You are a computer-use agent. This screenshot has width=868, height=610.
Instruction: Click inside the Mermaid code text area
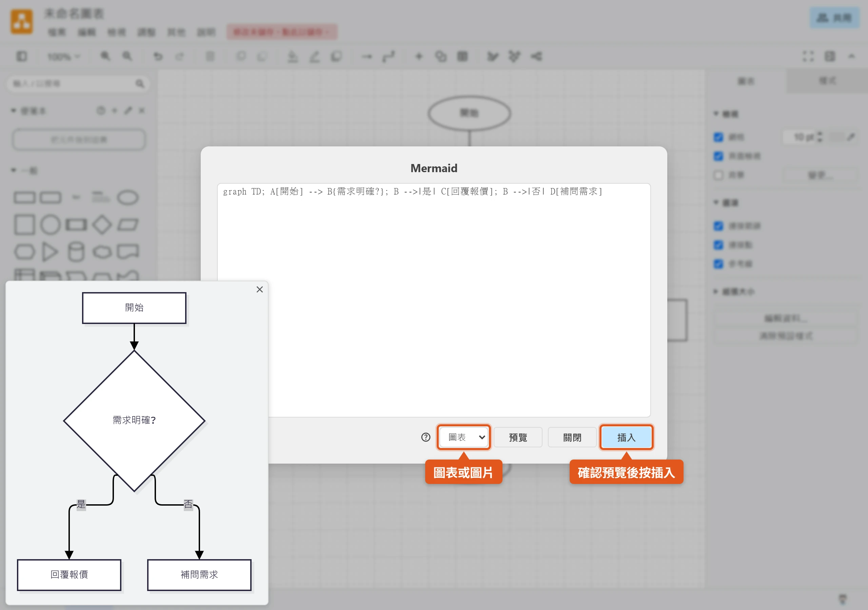[x=434, y=300]
